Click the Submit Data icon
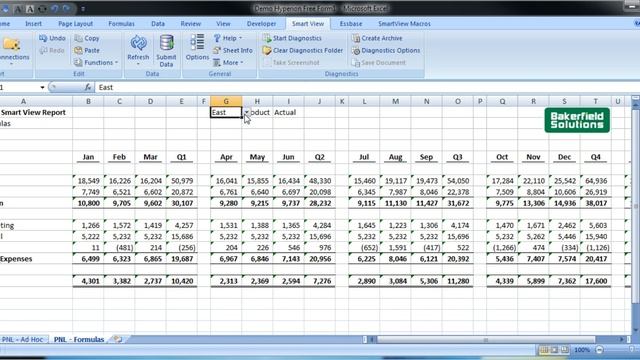The height and width of the screenshot is (360, 640). point(166,50)
